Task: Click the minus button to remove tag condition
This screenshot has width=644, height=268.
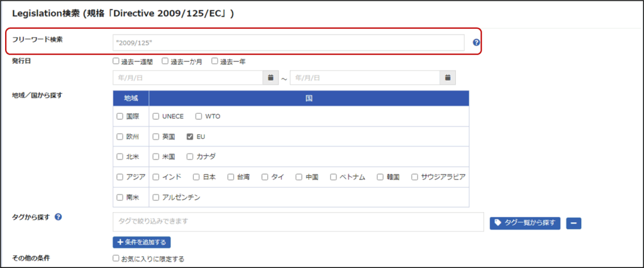Action: coord(573,222)
